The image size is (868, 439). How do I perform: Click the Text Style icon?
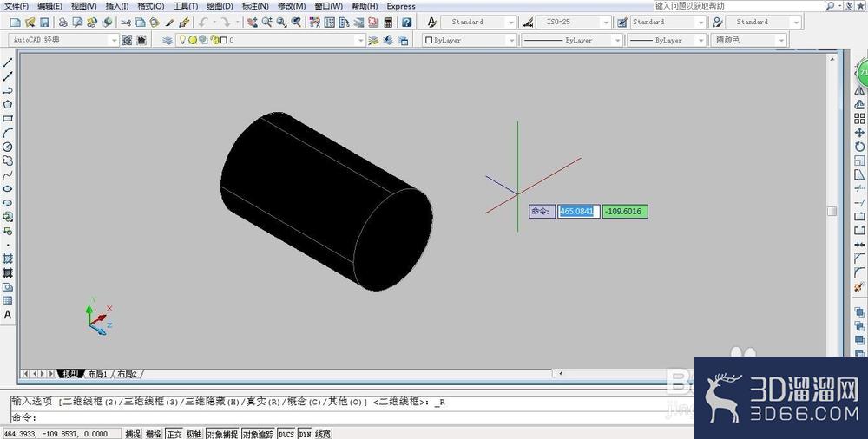pos(432,23)
